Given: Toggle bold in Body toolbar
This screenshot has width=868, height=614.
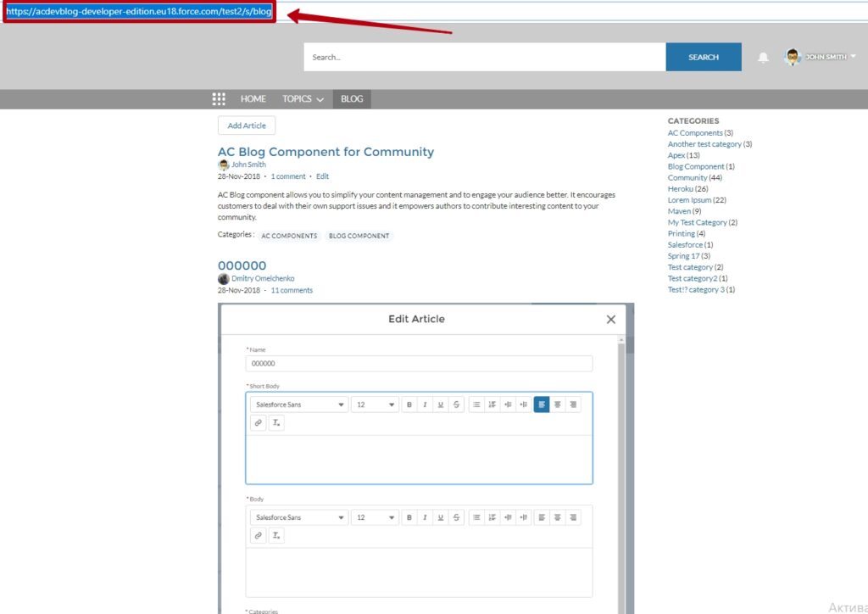Looking at the screenshot, I should [409, 517].
